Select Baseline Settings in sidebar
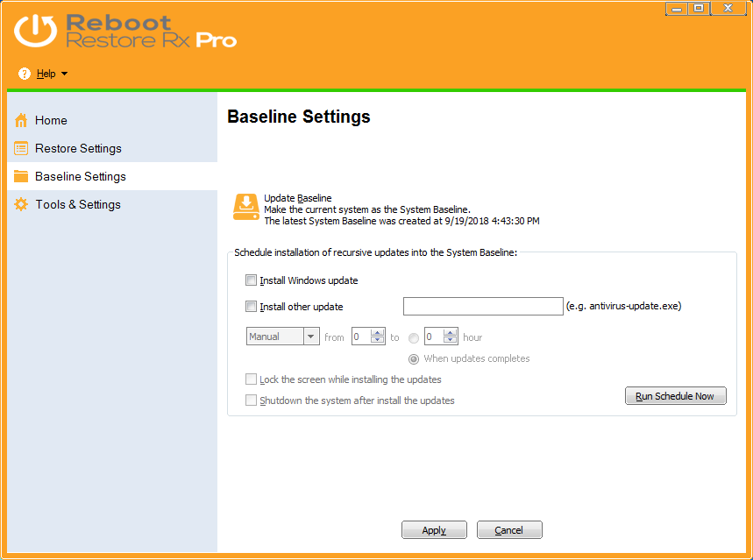Viewport: 753px width, 560px height. coord(112,176)
